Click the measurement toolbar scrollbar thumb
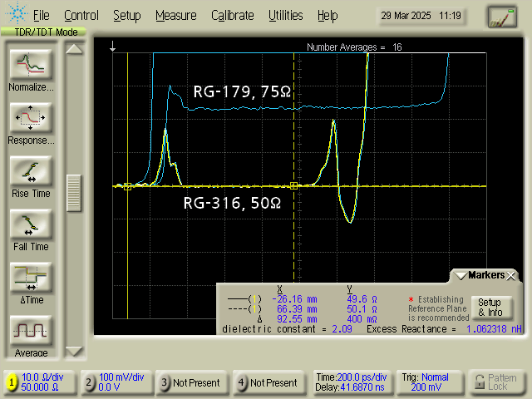Viewport: 532px width, 399px height. coord(74,193)
